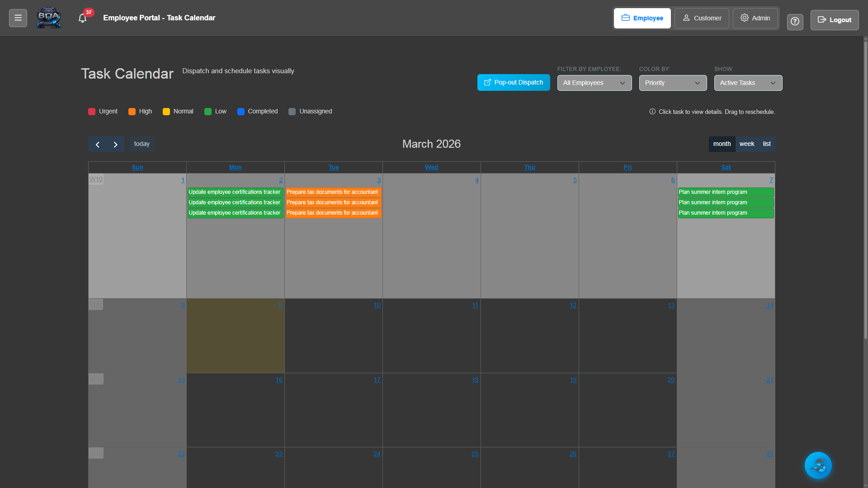Open the hamburger navigation menu
The image size is (868, 488).
(x=18, y=17)
